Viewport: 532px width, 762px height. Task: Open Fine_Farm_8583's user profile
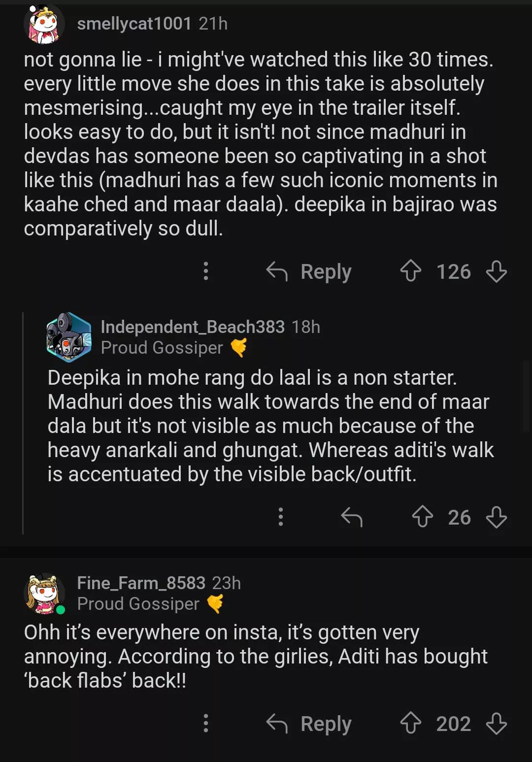coord(141,583)
